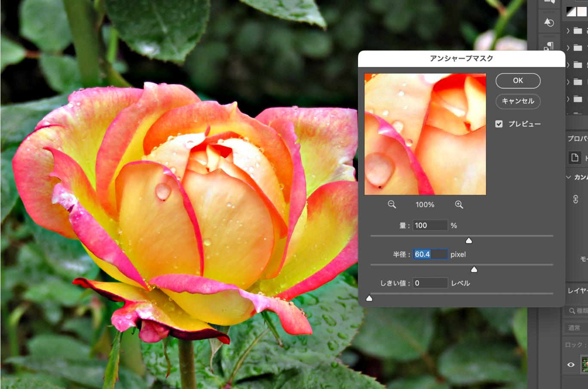Expand the first folder group in panel
The height and width of the screenshot is (389, 588).
point(568,31)
